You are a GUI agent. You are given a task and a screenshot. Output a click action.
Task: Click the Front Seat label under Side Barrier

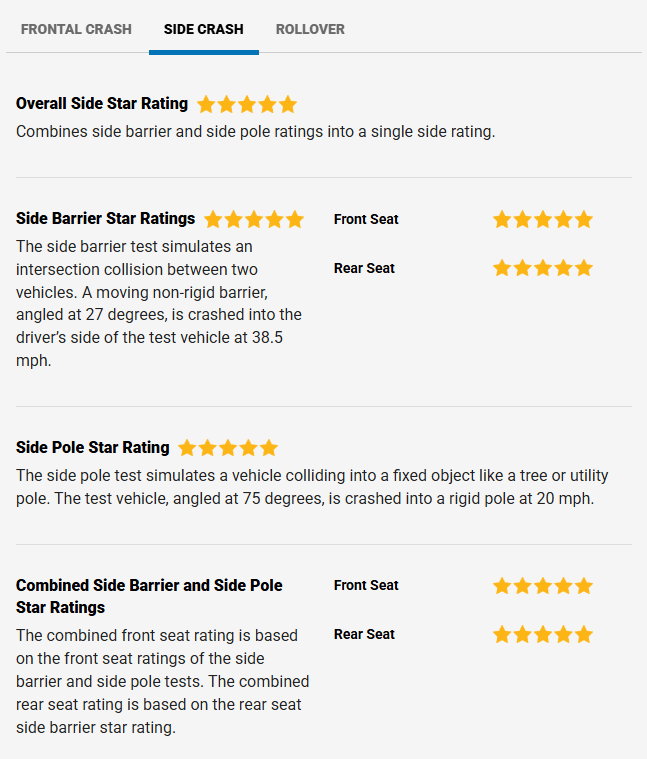point(366,219)
